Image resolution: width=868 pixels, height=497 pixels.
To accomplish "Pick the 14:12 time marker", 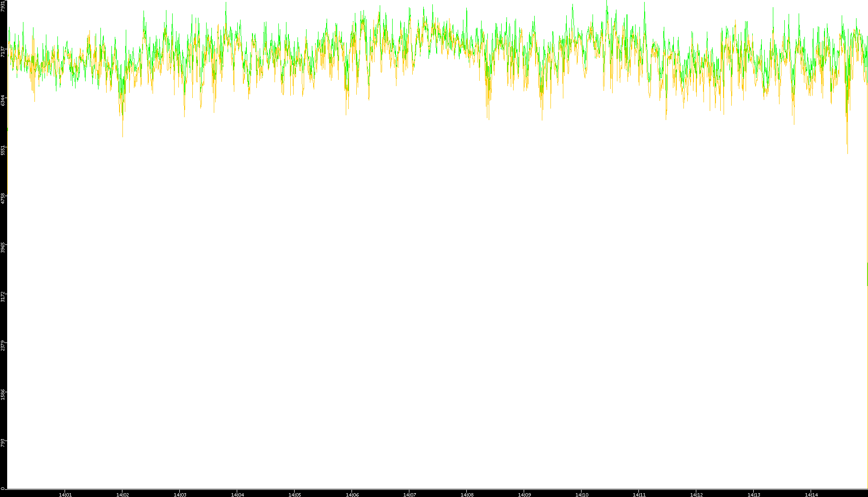I will click(x=696, y=494).
